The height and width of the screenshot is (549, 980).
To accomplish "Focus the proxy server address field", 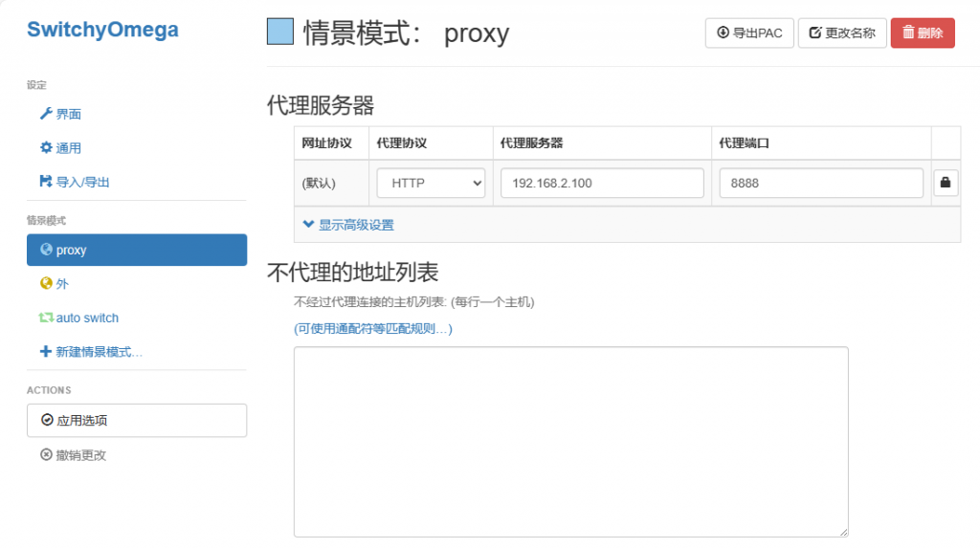I will pyautogui.click(x=602, y=184).
